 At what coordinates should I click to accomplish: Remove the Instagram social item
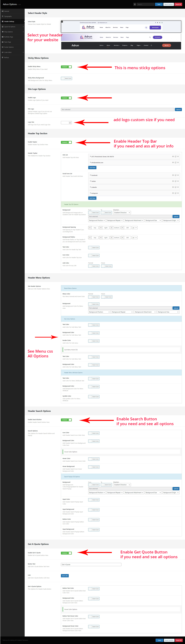coord(178,193)
